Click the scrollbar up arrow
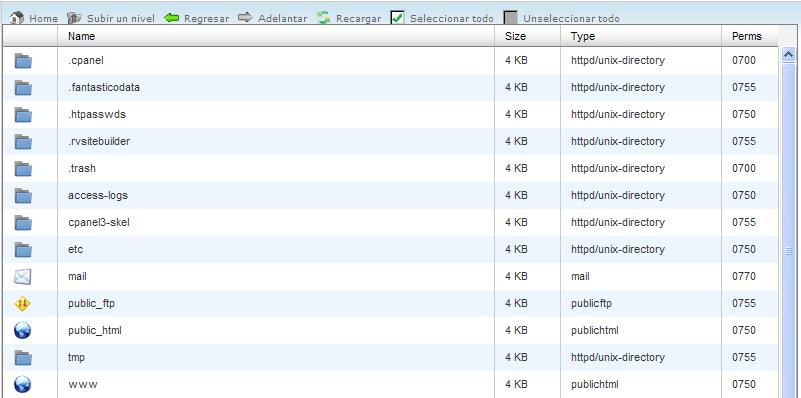The image size is (801, 398). point(789,55)
